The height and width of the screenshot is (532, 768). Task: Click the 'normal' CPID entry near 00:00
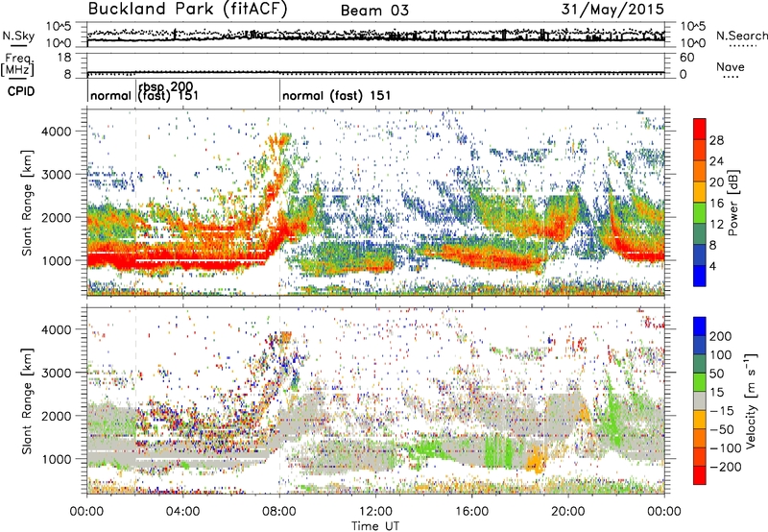[110, 95]
